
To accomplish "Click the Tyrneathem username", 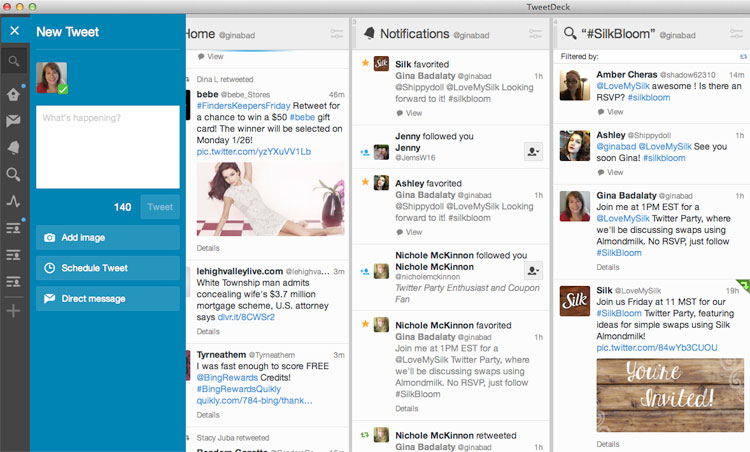I will point(221,355).
